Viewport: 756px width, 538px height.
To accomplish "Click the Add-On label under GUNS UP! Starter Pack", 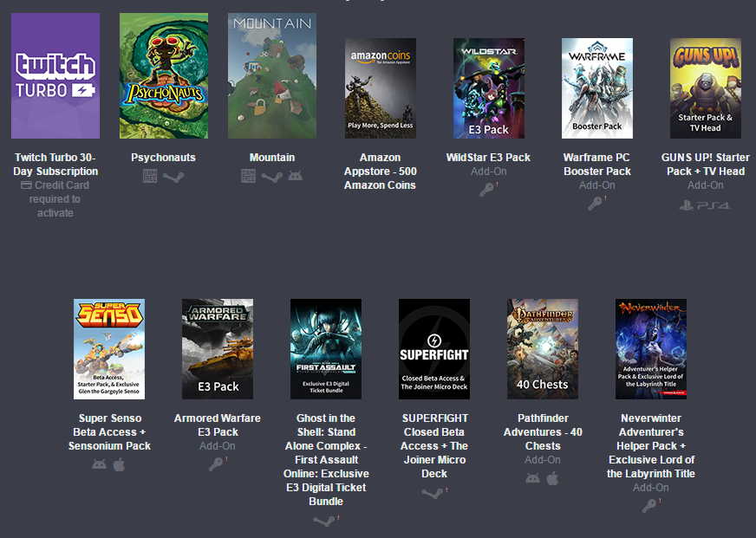I will pos(706,185).
